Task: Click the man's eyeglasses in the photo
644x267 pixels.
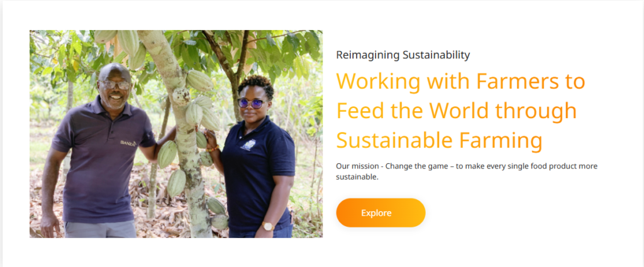Action: click(115, 84)
